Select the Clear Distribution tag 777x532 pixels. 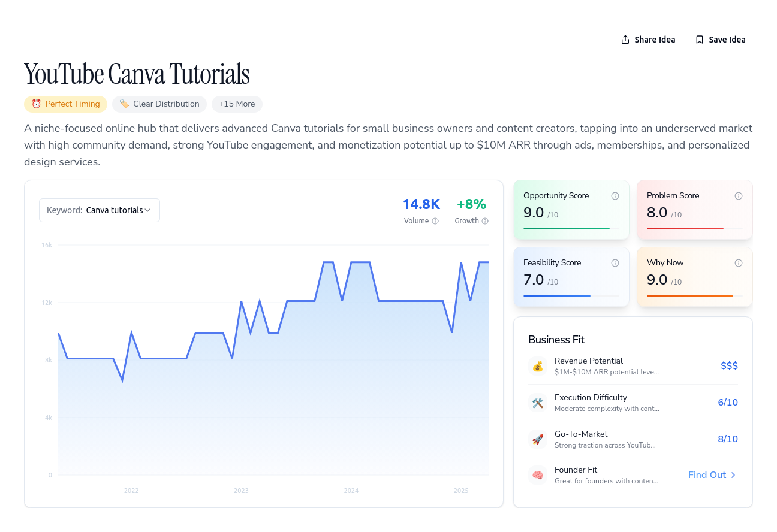point(159,104)
